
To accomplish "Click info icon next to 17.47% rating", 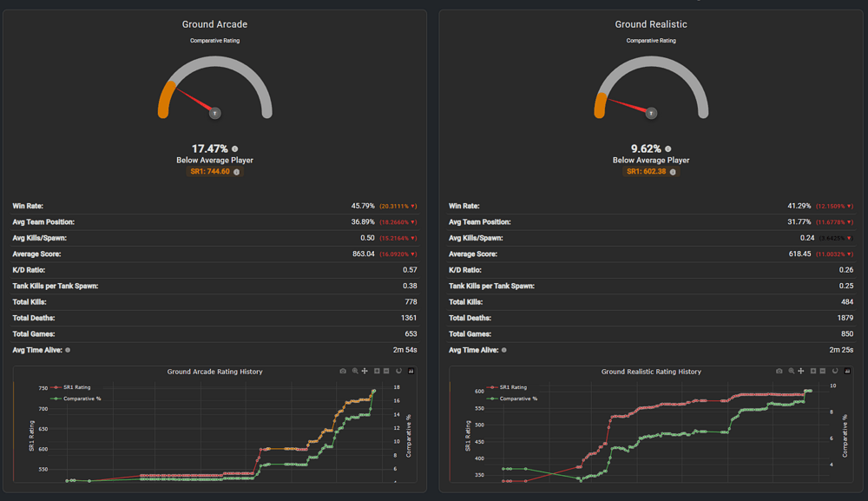I will pyautogui.click(x=234, y=149).
